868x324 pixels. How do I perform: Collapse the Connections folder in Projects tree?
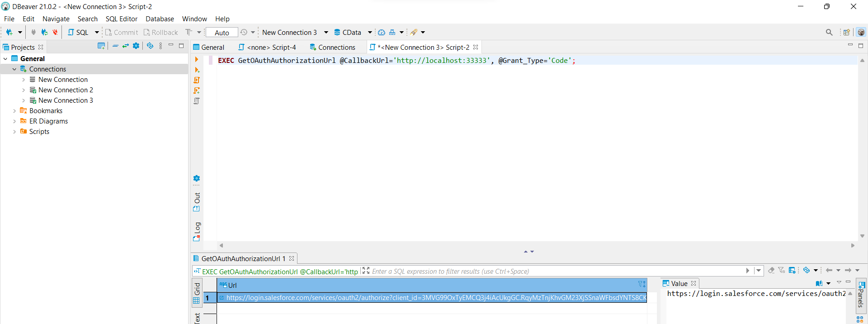pyautogui.click(x=14, y=69)
